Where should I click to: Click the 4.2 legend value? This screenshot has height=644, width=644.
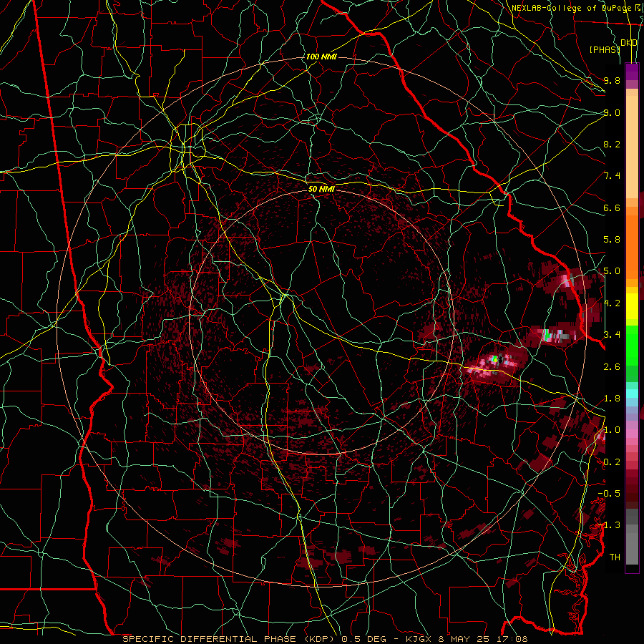(612, 303)
